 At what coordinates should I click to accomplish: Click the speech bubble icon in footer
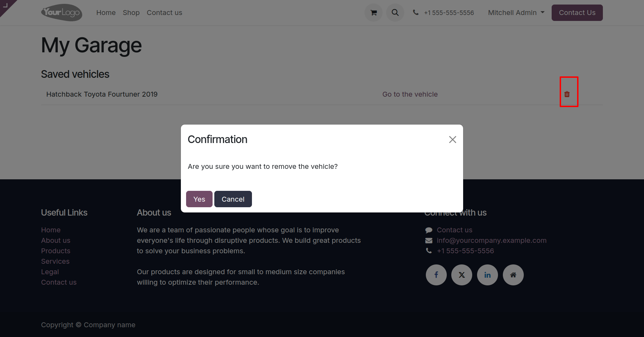429,230
